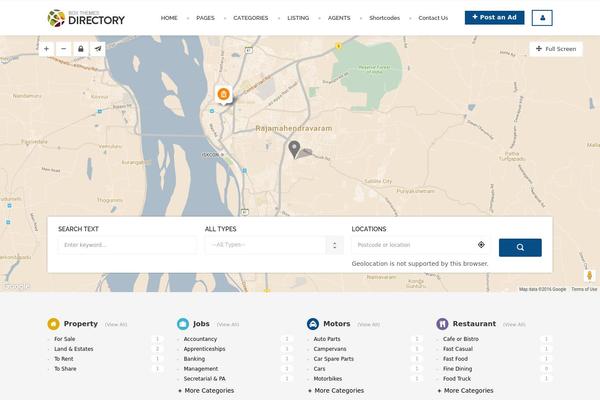Open the Car Spare Parts category
Viewport: 600px width, 400px height.
(x=334, y=359)
